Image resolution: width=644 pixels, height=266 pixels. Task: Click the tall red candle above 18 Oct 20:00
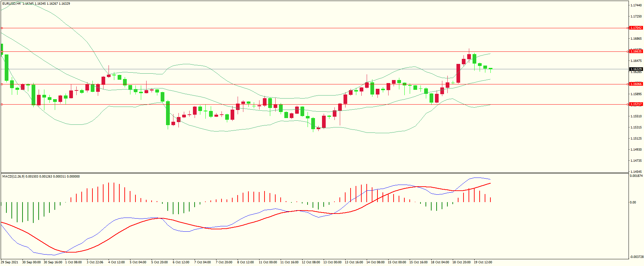pyautogui.click(x=458, y=73)
